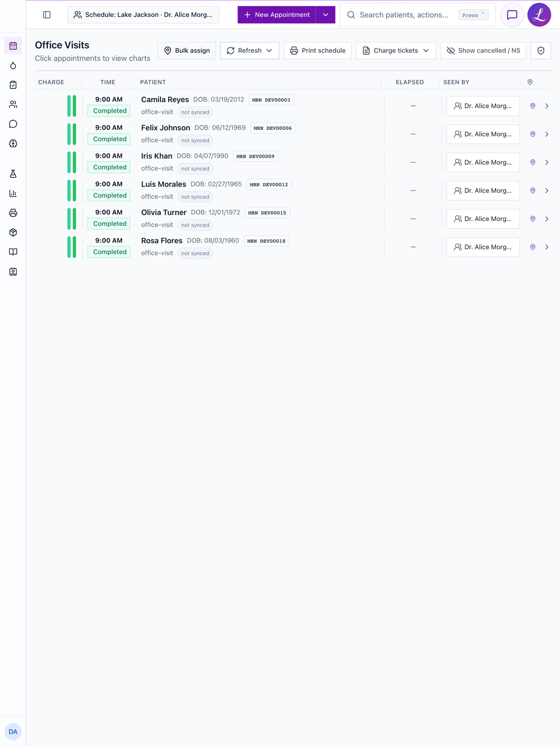Click the shield icon button
The image size is (560, 747).
[541, 50]
